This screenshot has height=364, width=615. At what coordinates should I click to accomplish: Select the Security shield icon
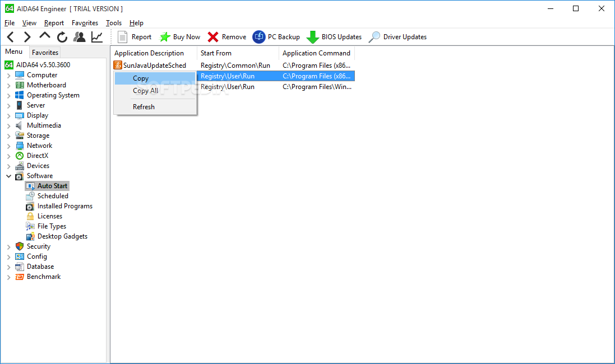pyautogui.click(x=19, y=246)
